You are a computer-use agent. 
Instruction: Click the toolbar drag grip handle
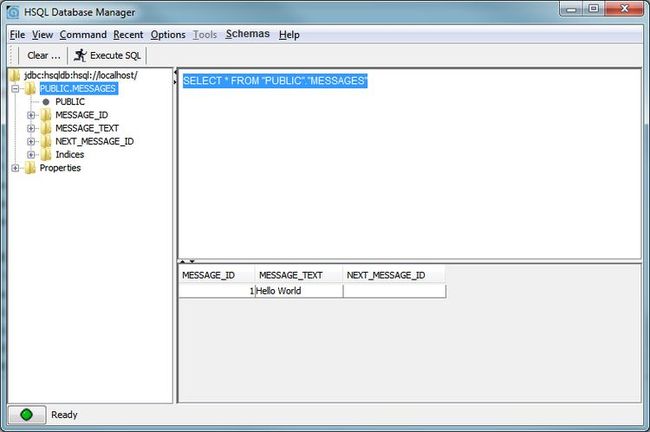(12, 55)
